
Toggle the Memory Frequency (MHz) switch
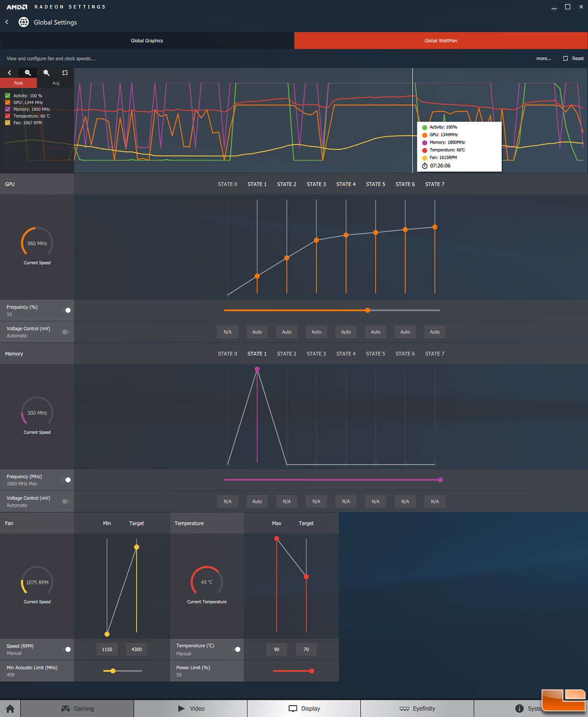click(x=67, y=480)
